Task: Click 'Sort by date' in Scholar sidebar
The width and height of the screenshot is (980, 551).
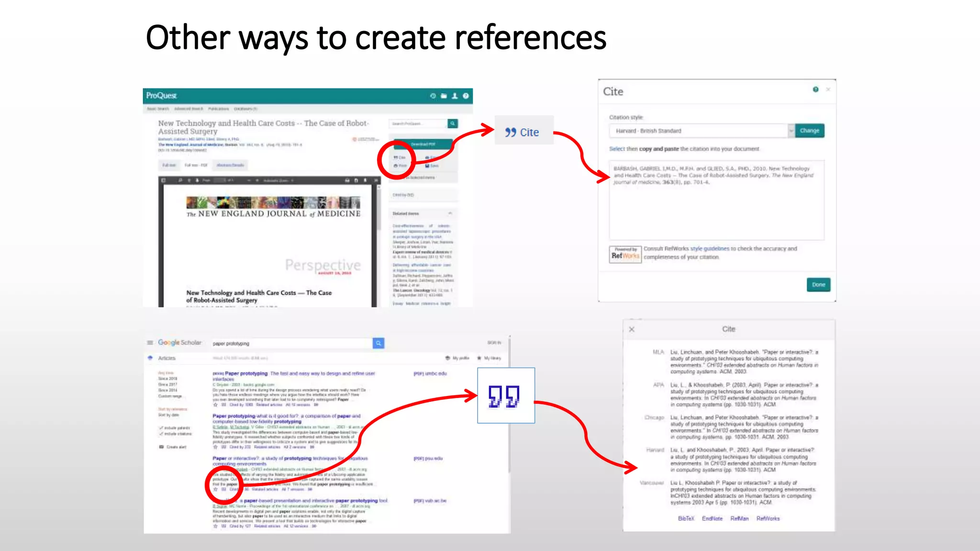Action: pos(168,415)
